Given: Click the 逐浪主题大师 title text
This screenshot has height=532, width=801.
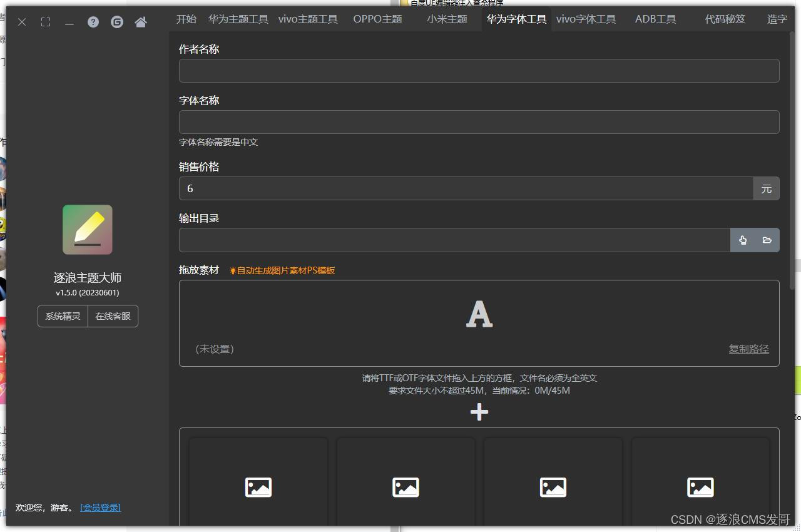Looking at the screenshot, I should pyautogui.click(x=88, y=278).
